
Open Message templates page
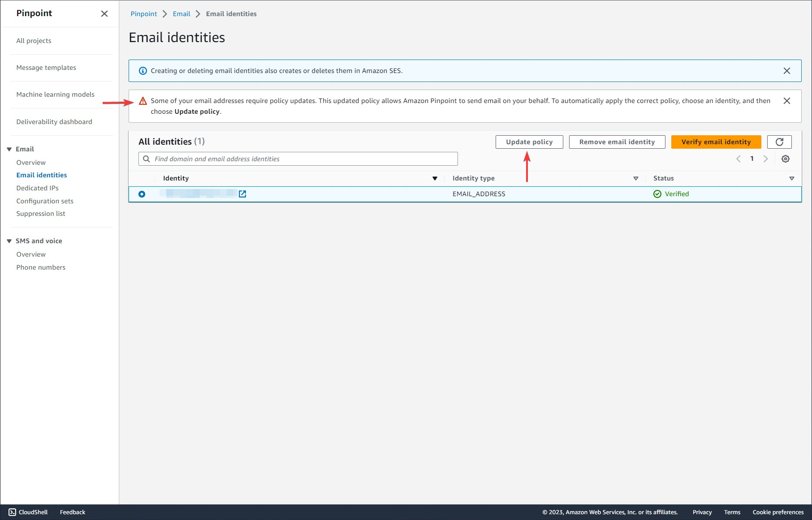(46, 68)
